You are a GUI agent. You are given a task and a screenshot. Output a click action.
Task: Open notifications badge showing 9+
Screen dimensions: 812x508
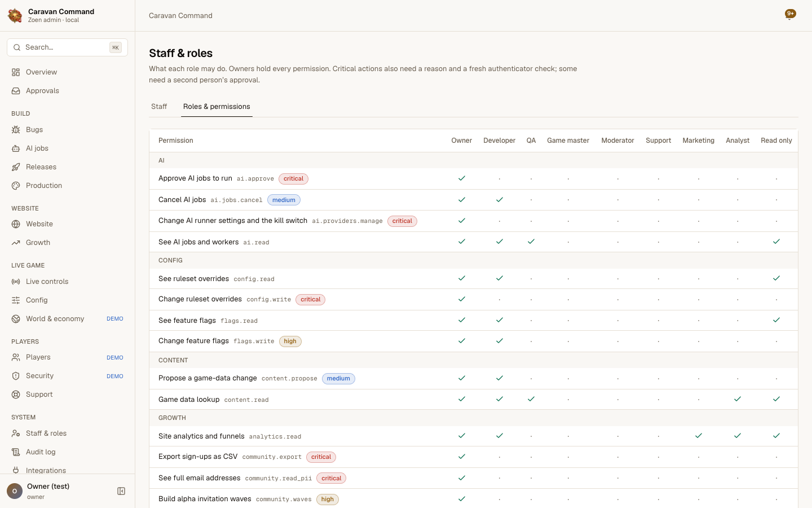(791, 15)
